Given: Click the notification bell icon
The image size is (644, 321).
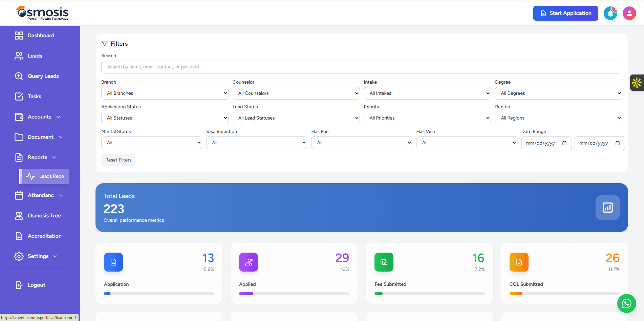Looking at the screenshot, I should [x=610, y=13].
